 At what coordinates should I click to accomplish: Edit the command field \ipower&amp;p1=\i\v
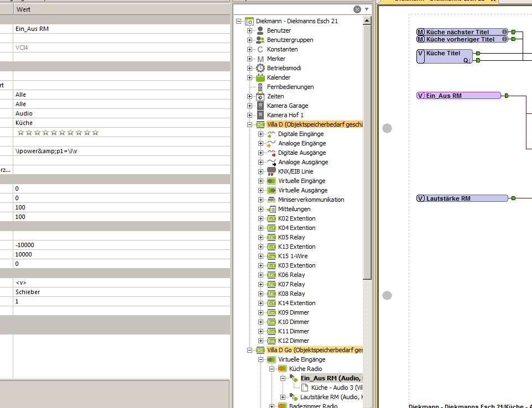[122, 151]
